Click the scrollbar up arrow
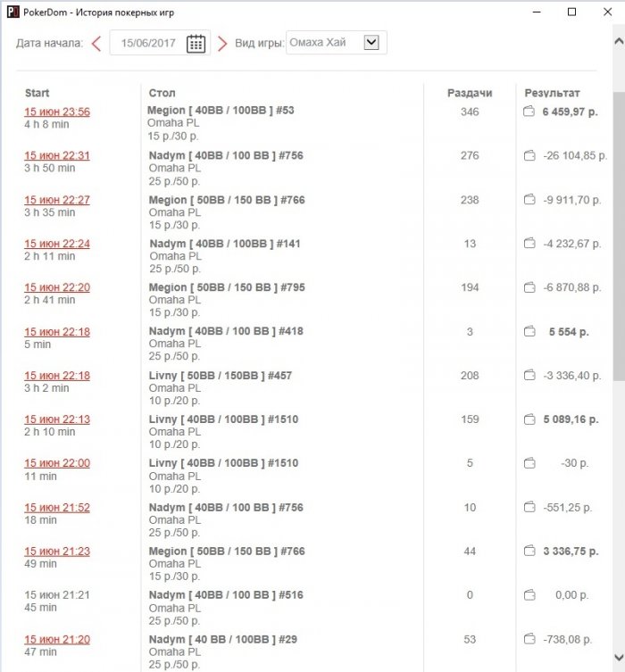 pyautogui.click(x=619, y=41)
